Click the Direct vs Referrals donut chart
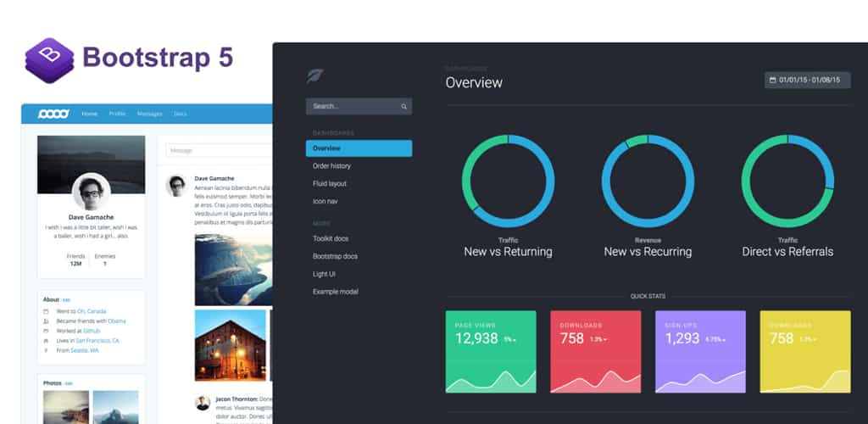Viewport: 868px width, 424px height. point(787,181)
